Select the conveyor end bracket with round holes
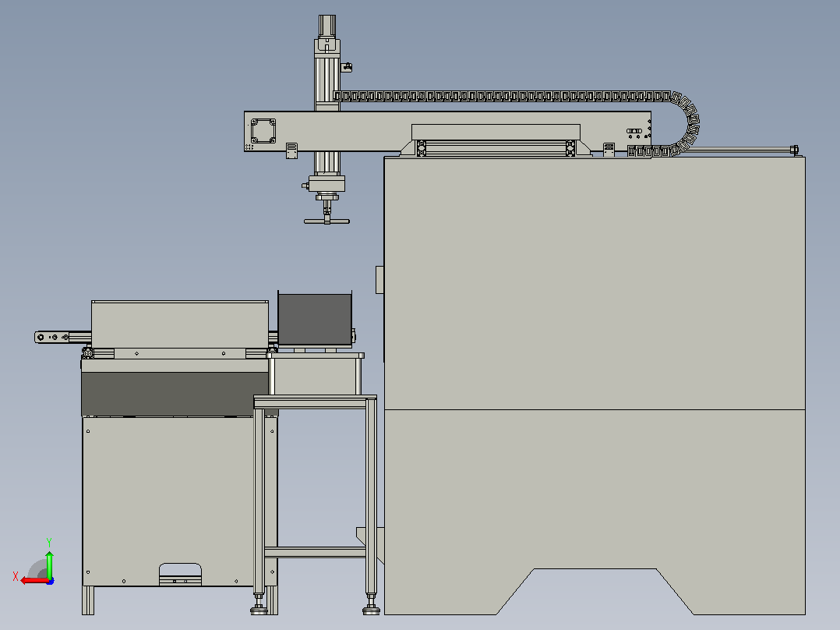 pos(52,338)
